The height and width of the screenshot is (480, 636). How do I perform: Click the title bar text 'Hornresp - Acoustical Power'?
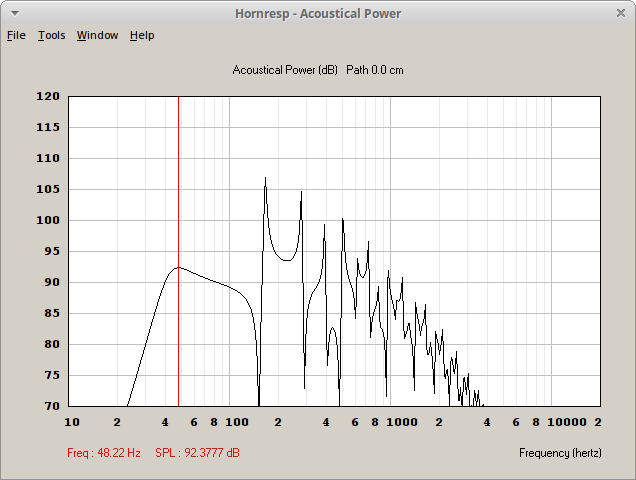pos(318,14)
